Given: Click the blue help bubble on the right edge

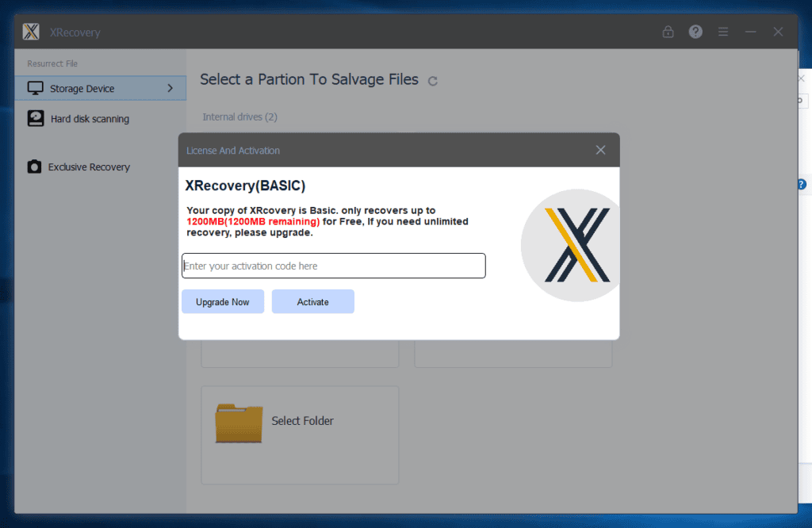Looking at the screenshot, I should coord(801,183).
